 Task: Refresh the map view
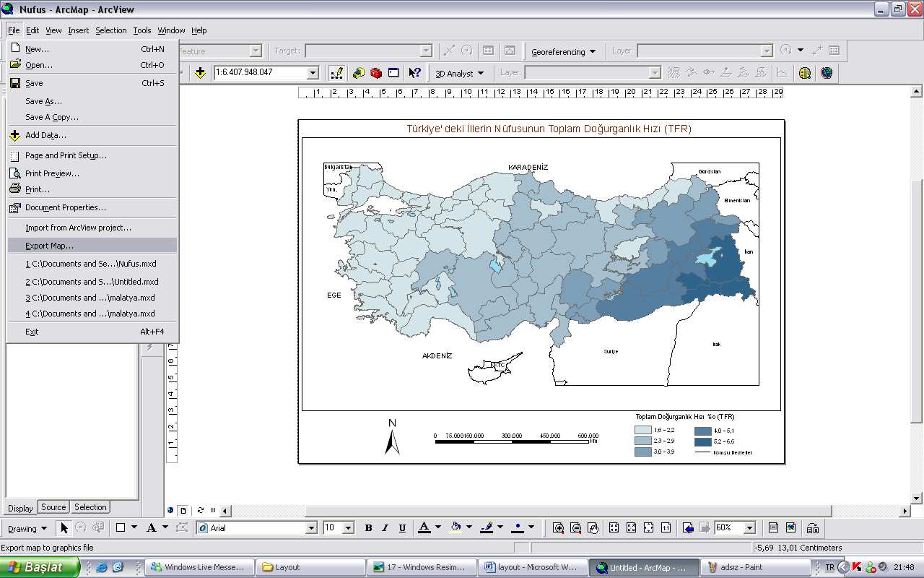201,510
